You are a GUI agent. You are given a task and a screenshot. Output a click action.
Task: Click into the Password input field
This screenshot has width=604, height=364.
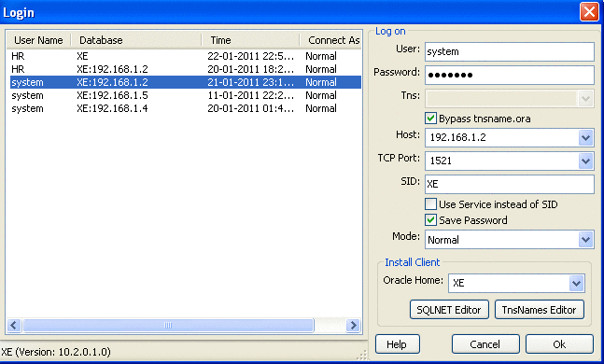click(x=509, y=75)
